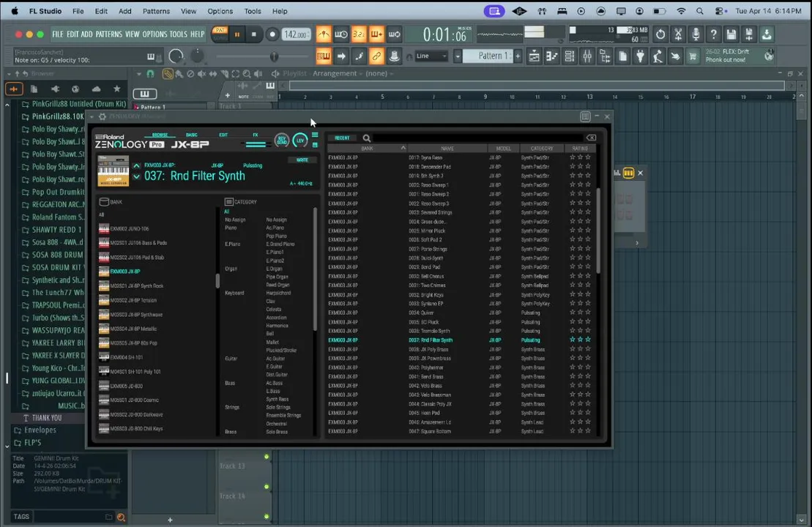Click the Zenology search magnifier icon

[367, 138]
